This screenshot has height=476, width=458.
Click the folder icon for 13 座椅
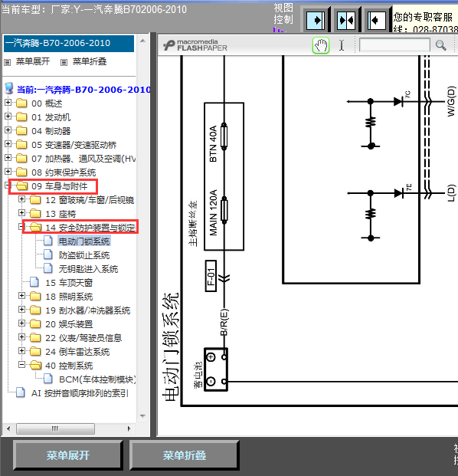(x=35, y=213)
